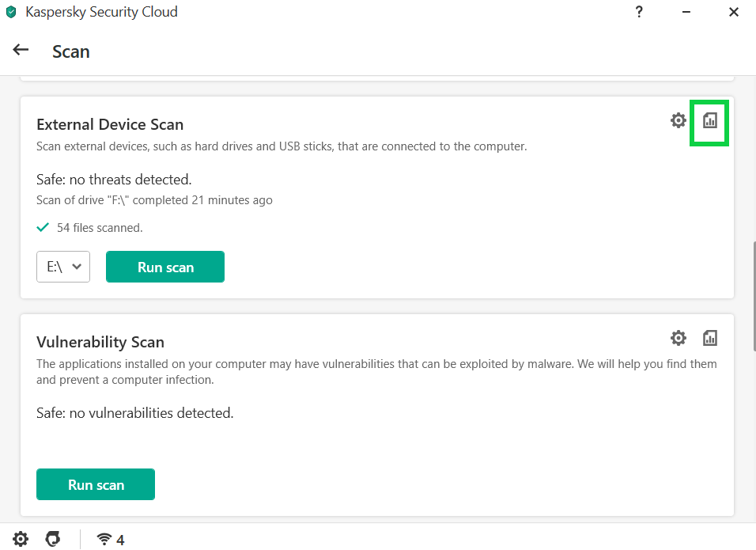Screen dimensions: 756x550
Task: Expand the E:\ drive selection dropdown
Action: pyautogui.click(x=63, y=267)
